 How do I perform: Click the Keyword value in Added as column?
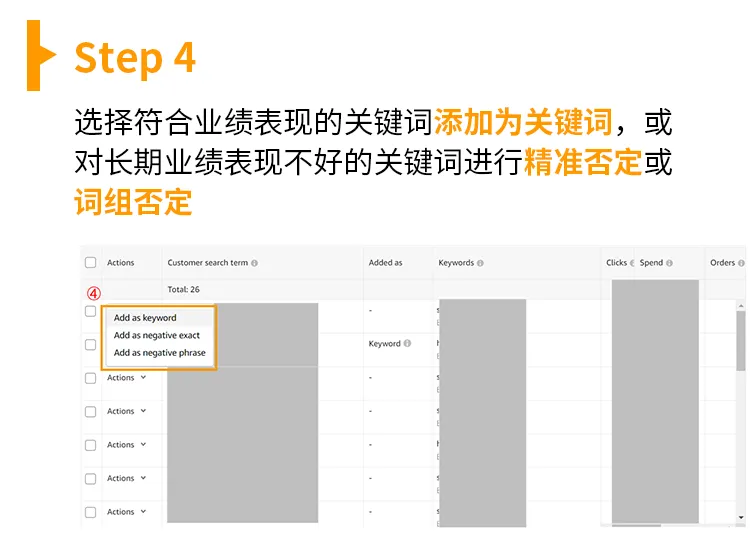click(x=385, y=343)
